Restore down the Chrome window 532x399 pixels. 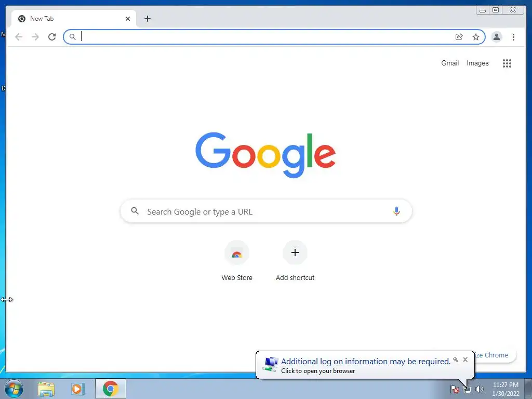[x=496, y=10]
